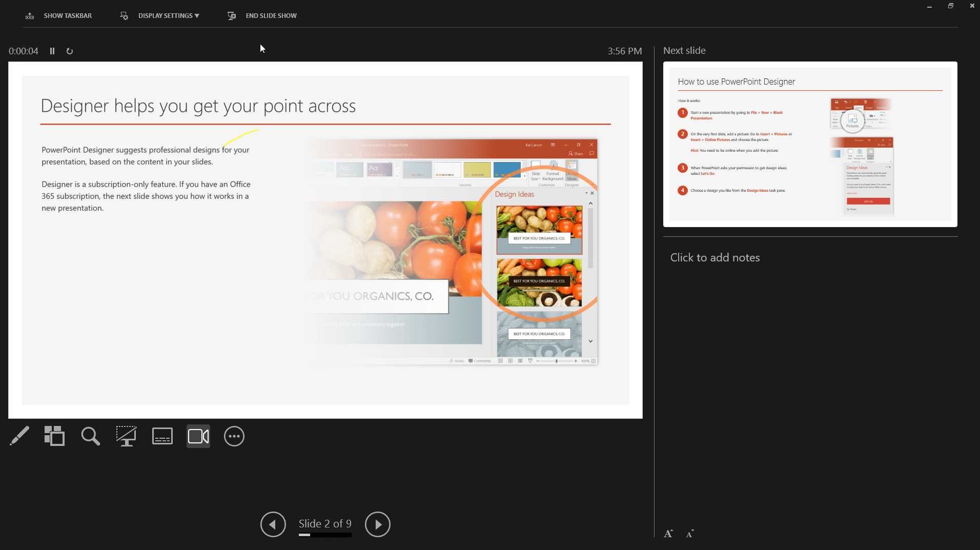The image size is (980, 550).
Task: Open More slide show options
Action: [234, 436]
